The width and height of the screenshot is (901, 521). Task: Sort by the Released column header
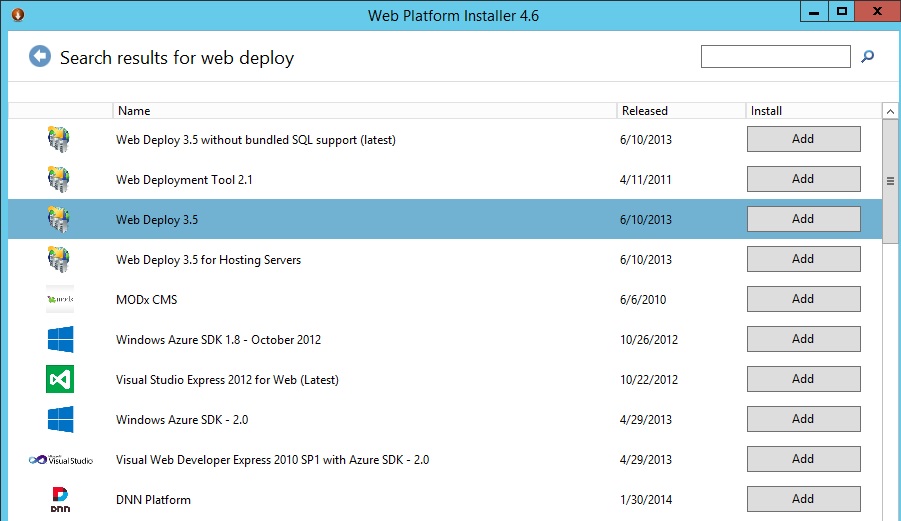(x=681, y=111)
